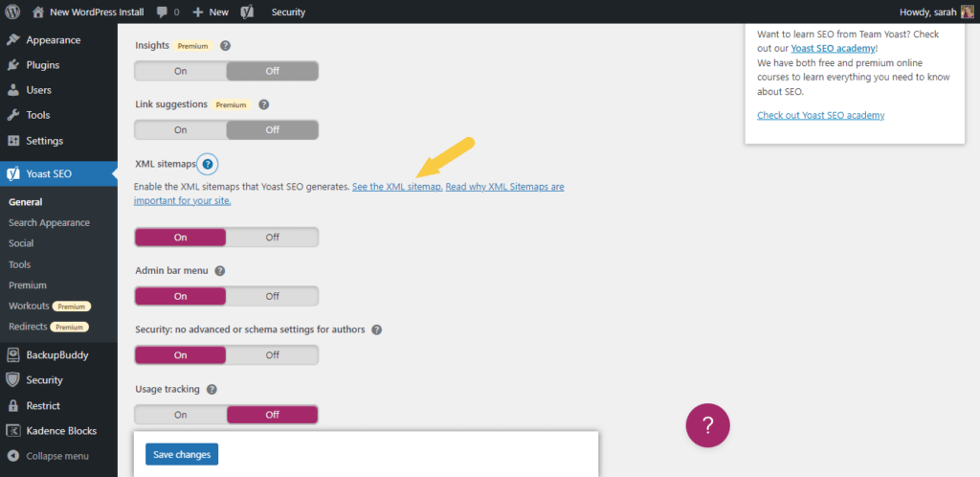Click Premium badge next to Link suggestions
The width and height of the screenshot is (980, 477).
click(x=231, y=105)
